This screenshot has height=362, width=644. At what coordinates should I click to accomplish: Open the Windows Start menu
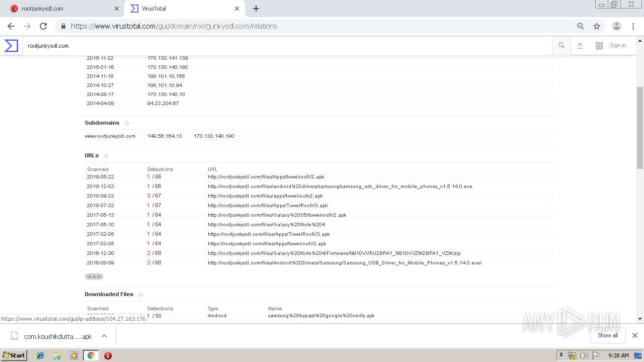14,355
